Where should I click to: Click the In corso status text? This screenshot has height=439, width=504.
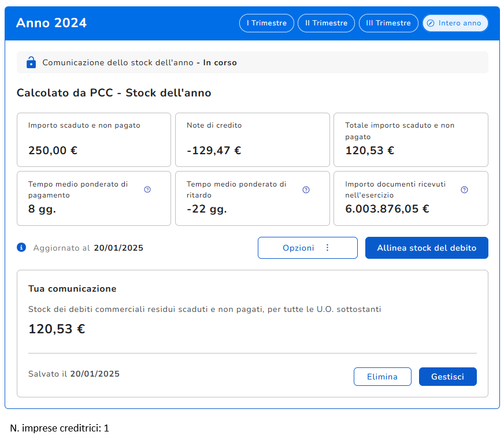click(x=220, y=62)
